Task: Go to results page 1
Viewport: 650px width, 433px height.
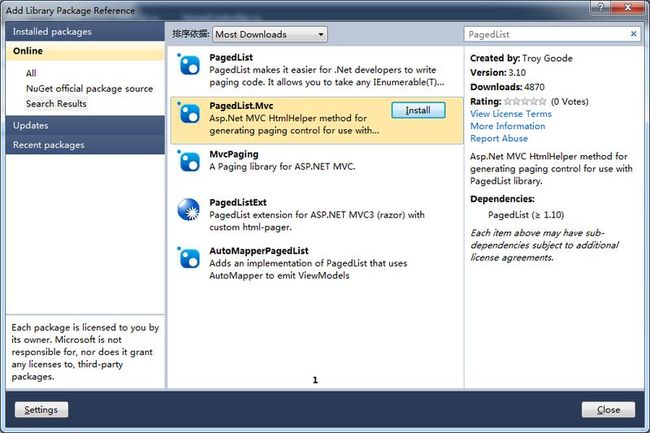Action: coord(315,380)
